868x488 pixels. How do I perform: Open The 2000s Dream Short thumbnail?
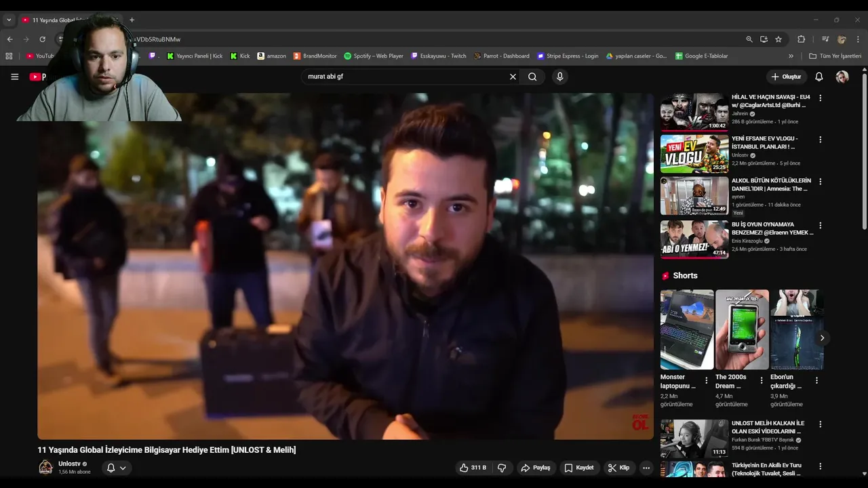tap(742, 329)
